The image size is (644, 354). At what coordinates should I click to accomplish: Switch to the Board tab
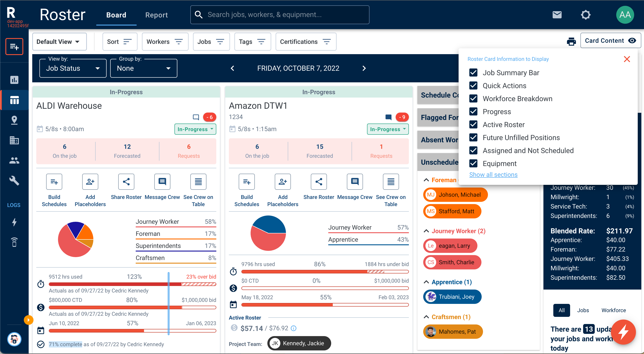[116, 15]
